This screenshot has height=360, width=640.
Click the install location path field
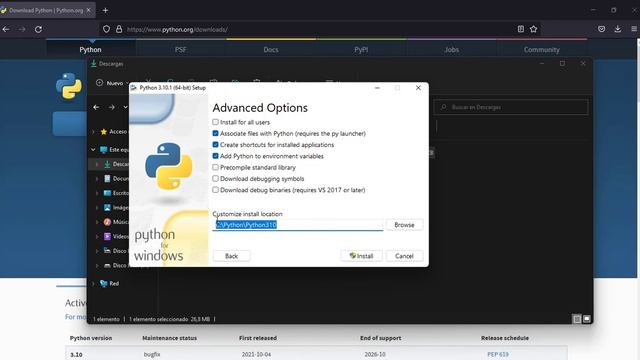pos(298,225)
